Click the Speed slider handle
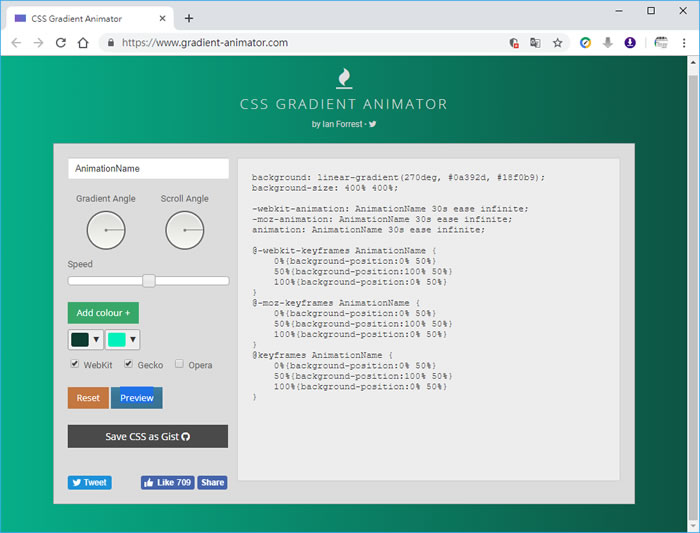Viewport: 700px width, 533px height. tap(149, 281)
